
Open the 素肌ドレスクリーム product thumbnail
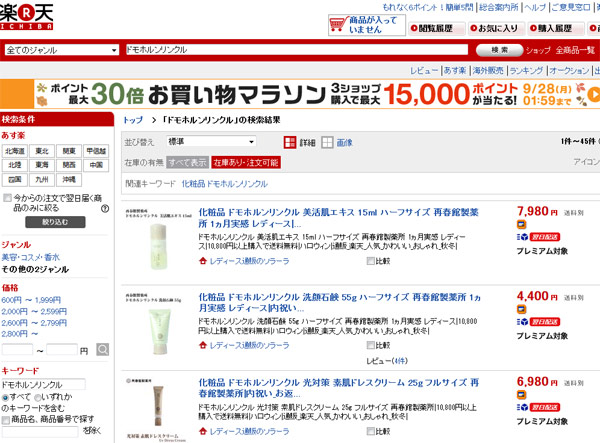click(x=158, y=409)
